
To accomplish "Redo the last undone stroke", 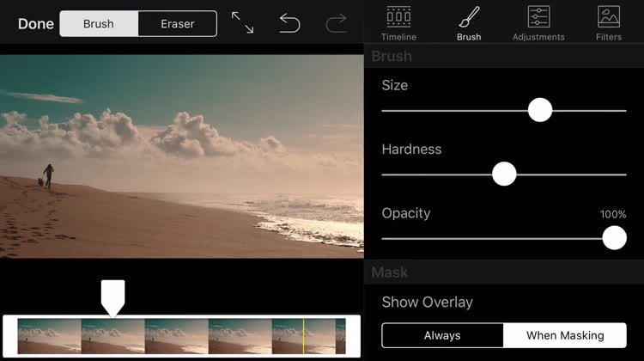I will 337,23.
